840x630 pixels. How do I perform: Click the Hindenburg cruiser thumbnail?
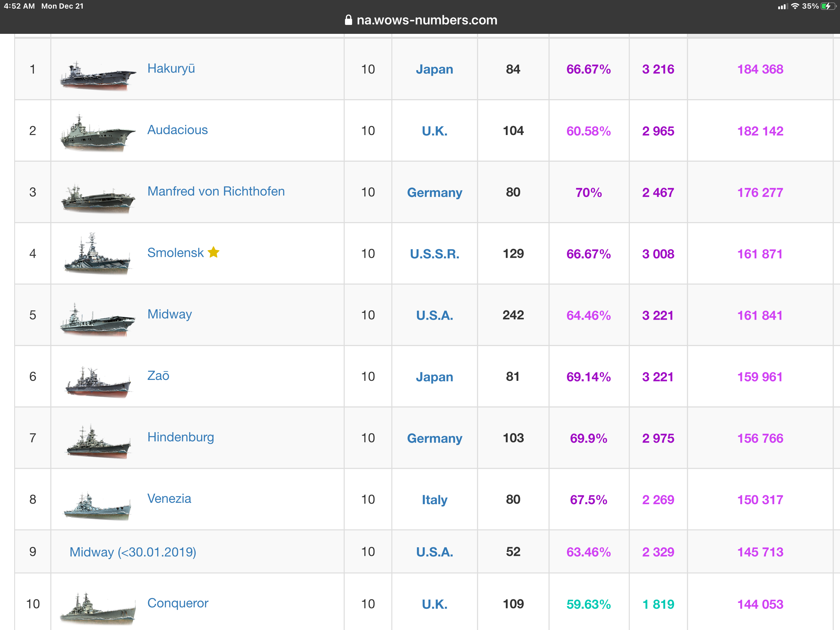pos(98,443)
